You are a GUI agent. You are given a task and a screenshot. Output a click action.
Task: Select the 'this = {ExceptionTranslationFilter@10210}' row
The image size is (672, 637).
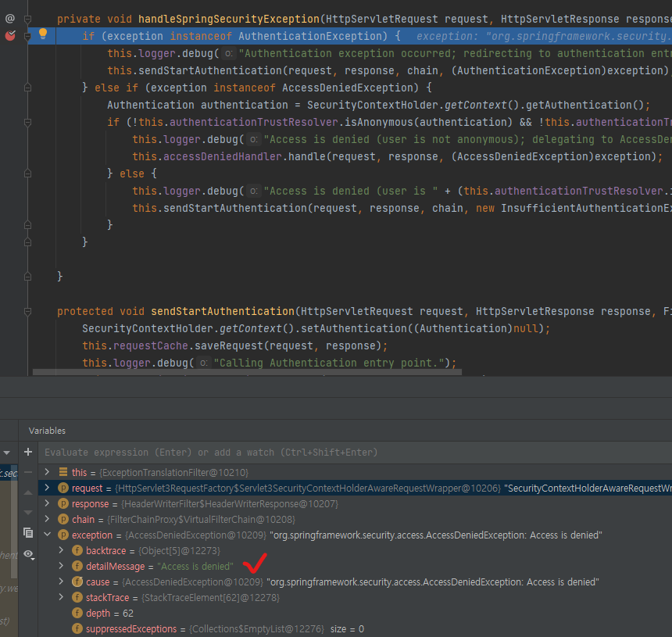point(355,472)
